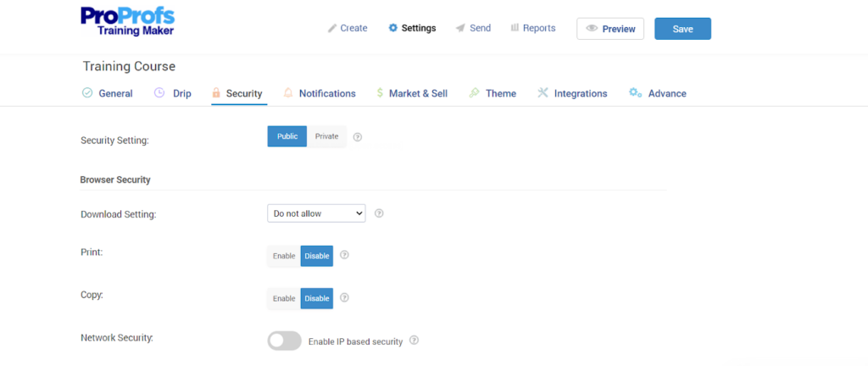Select Enable for the Print option

click(284, 256)
